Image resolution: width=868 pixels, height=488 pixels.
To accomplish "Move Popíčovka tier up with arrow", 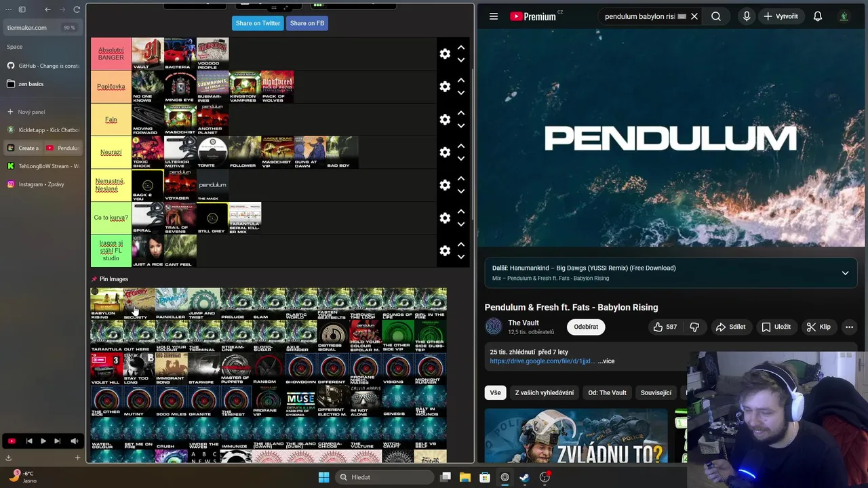I will (461, 80).
